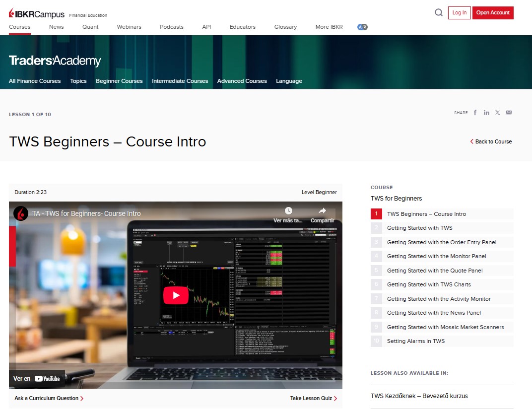Share lesson via email icon
The image size is (532, 410).
(509, 113)
